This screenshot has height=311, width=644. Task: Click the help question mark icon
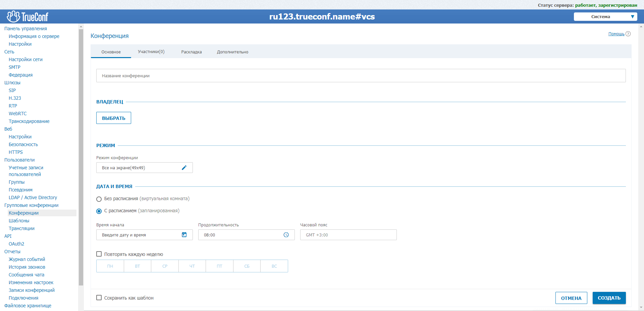[x=628, y=34]
